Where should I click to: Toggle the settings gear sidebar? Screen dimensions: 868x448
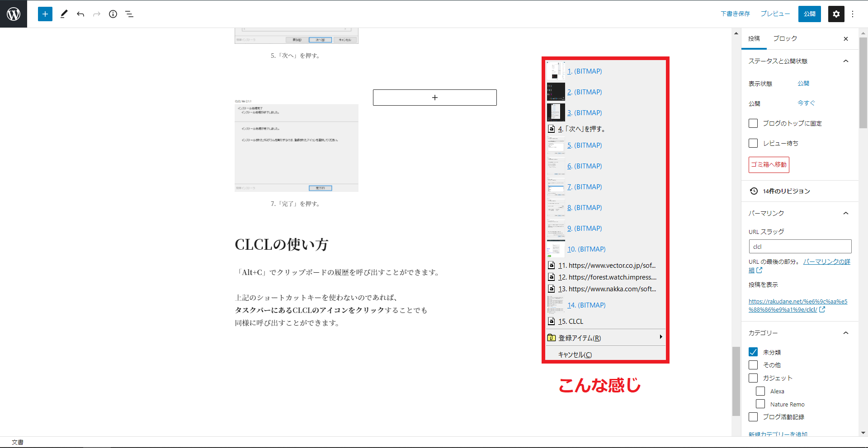tap(836, 14)
